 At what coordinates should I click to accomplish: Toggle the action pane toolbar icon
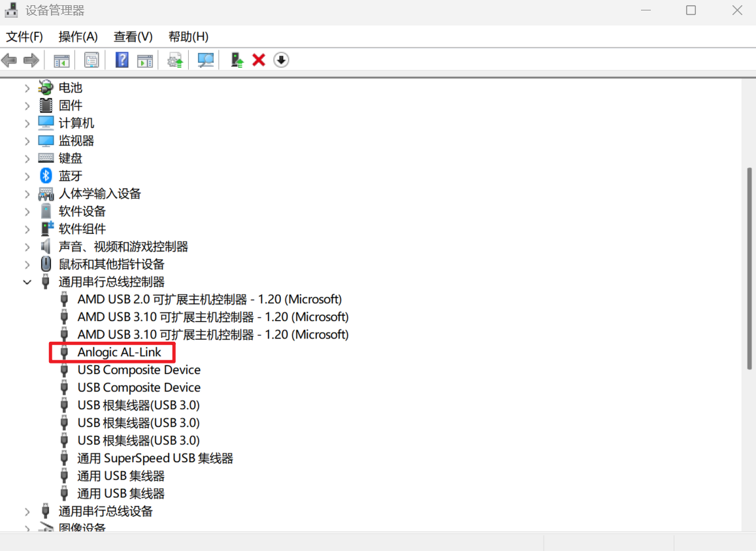pyautogui.click(x=144, y=61)
